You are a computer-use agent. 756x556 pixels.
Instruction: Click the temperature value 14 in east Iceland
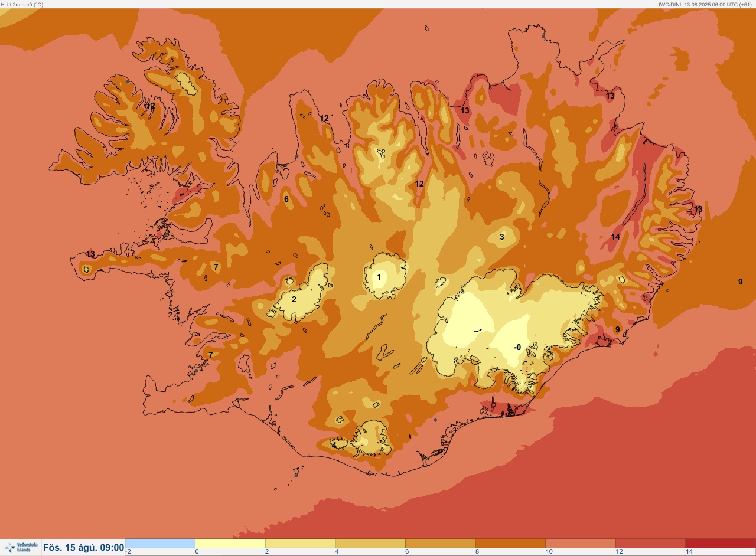615,237
